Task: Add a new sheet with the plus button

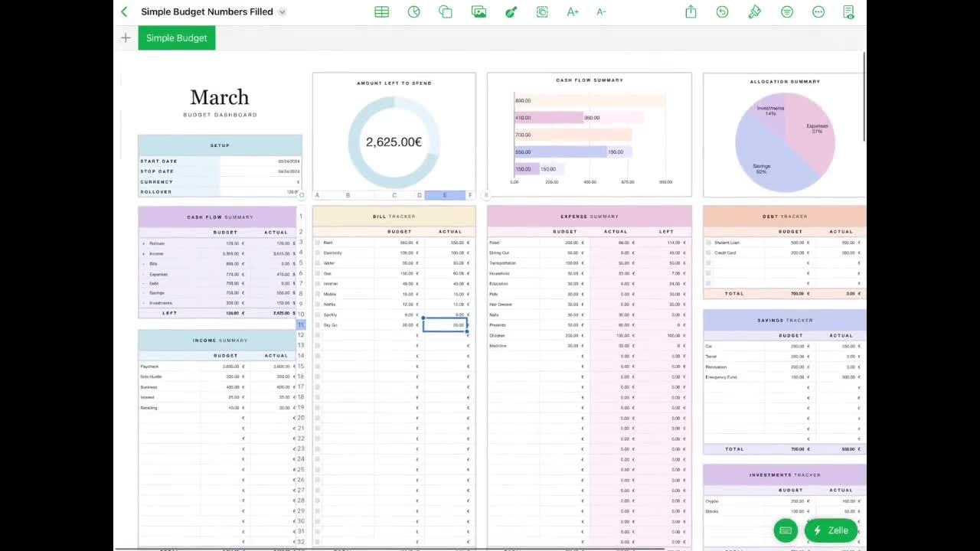Action: click(x=126, y=37)
